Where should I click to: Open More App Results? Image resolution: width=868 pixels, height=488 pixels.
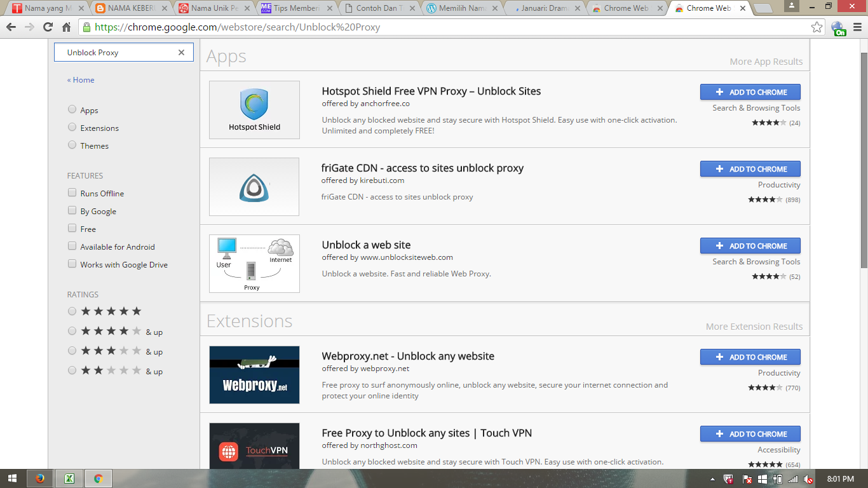[x=766, y=62]
